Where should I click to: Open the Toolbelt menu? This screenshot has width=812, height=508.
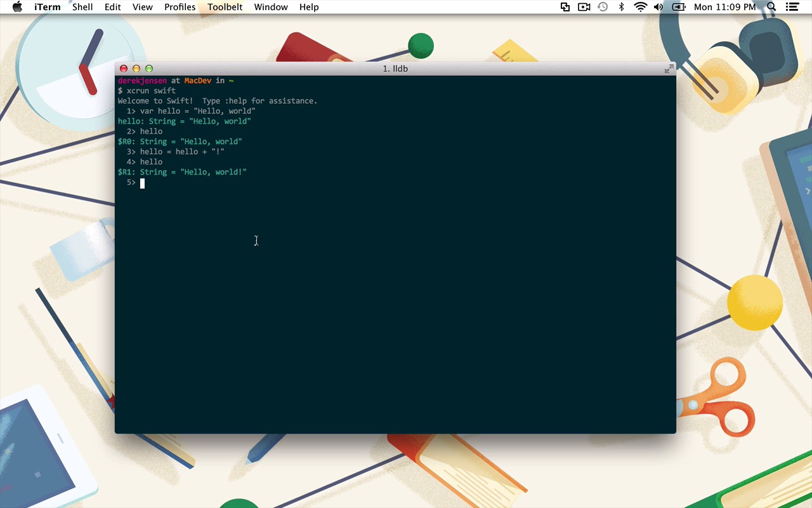(x=225, y=7)
